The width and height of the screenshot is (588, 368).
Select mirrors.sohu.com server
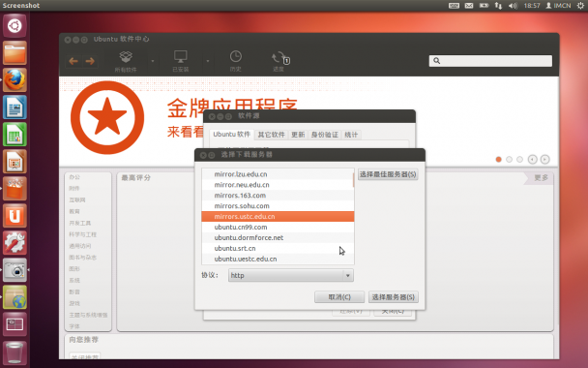click(278, 205)
